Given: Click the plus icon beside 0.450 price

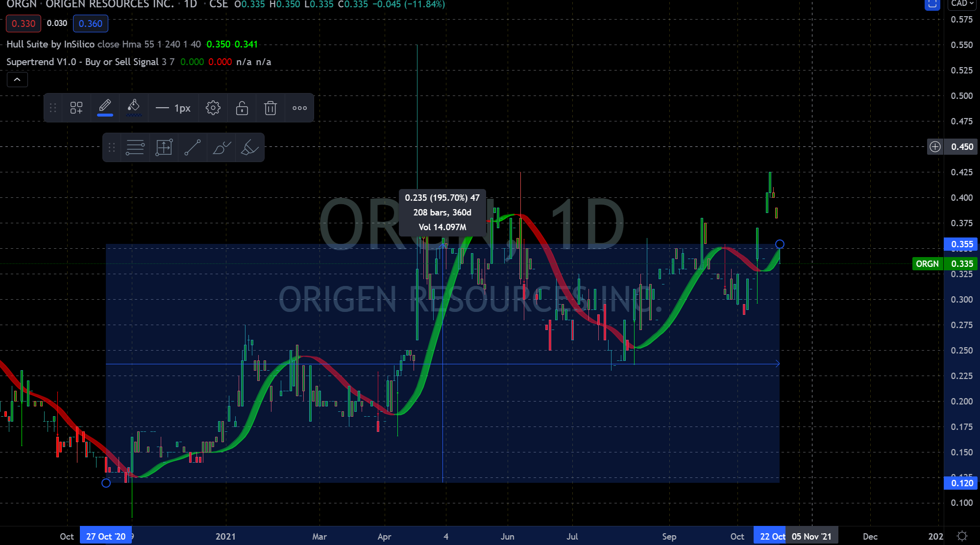Looking at the screenshot, I should (x=935, y=146).
